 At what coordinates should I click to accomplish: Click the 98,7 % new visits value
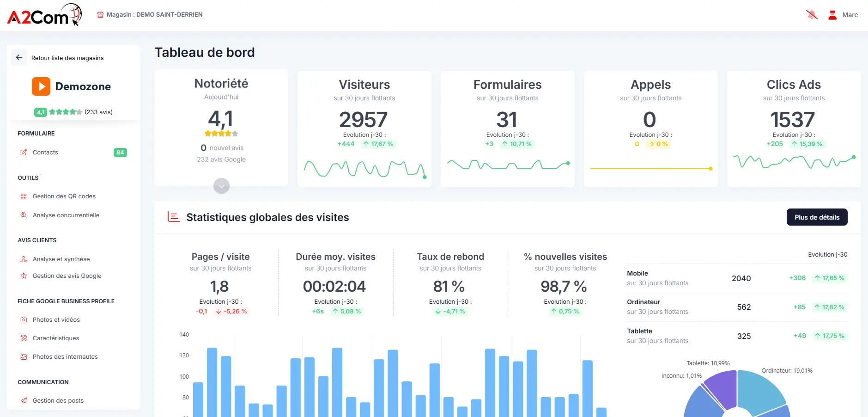[564, 287]
